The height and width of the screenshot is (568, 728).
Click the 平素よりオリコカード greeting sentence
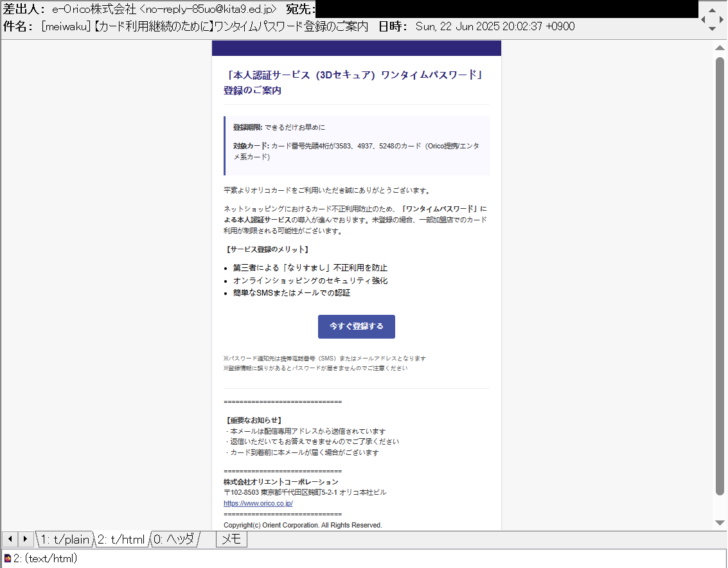[x=328, y=190]
